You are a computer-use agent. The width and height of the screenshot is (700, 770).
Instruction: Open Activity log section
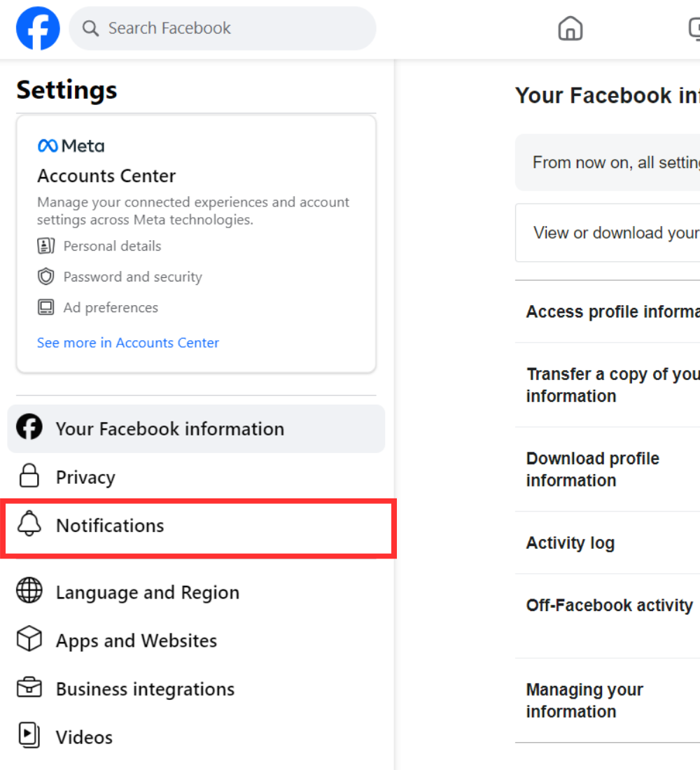[x=570, y=542]
